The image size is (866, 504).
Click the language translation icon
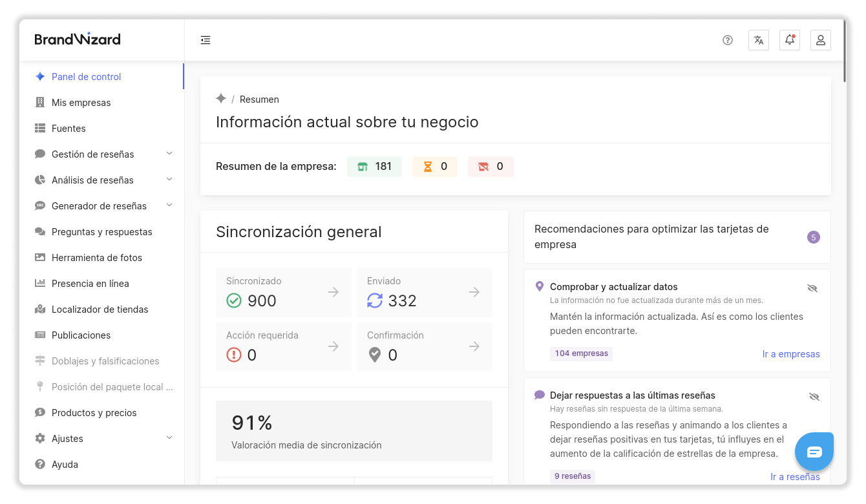tap(759, 40)
